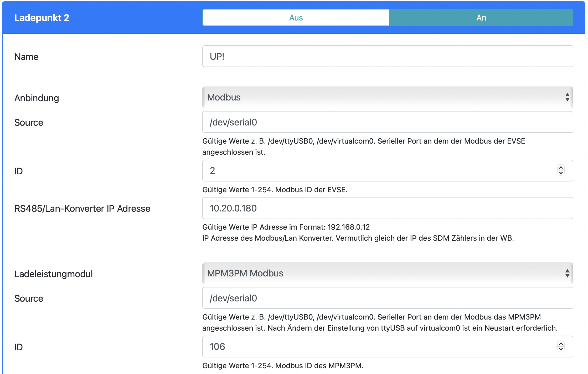Click the Anbindung Source field /dev/serial0

(387, 122)
